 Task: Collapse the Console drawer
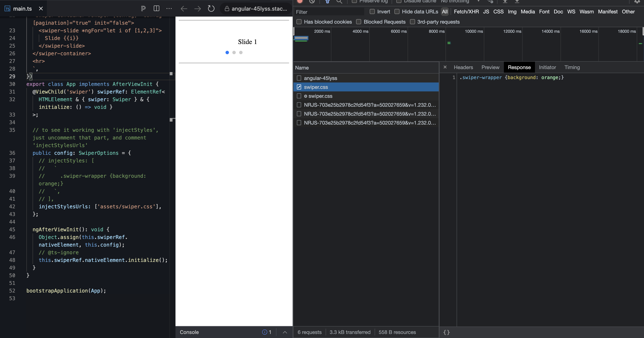click(x=285, y=332)
